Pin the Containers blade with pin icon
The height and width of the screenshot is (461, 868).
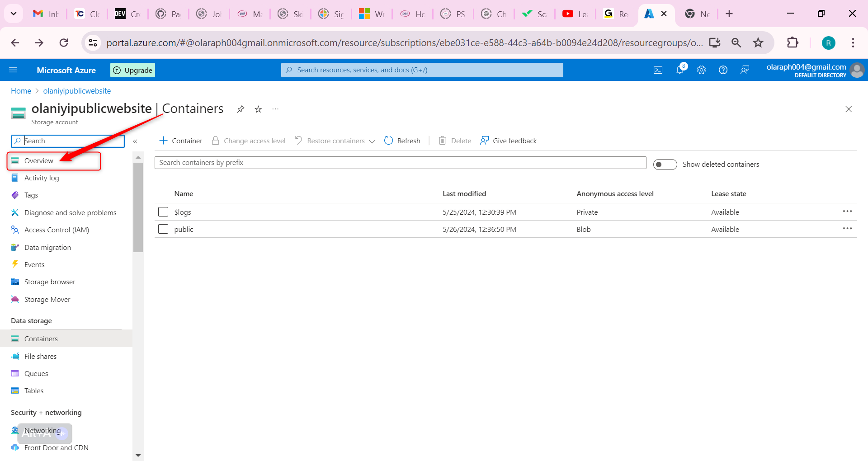click(x=241, y=109)
